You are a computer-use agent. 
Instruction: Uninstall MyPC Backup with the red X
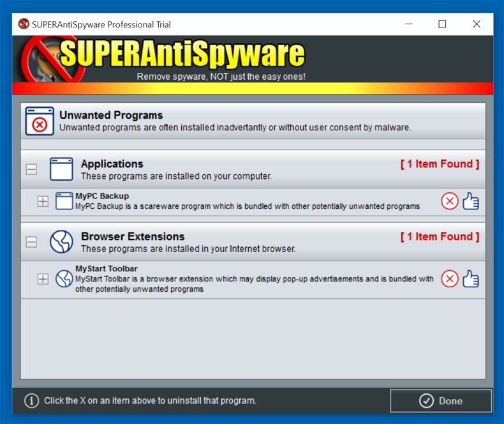click(449, 201)
